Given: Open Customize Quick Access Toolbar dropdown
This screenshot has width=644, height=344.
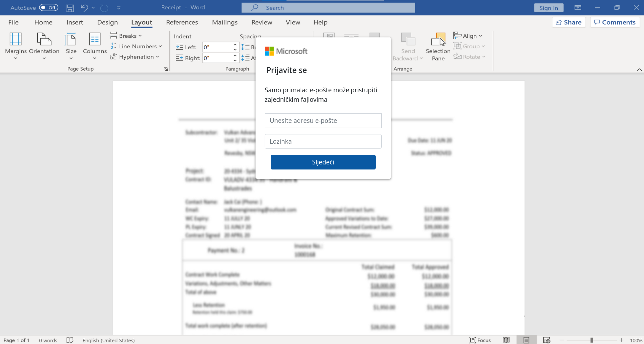Looking at the screenshot, I should tap(119, 8).
